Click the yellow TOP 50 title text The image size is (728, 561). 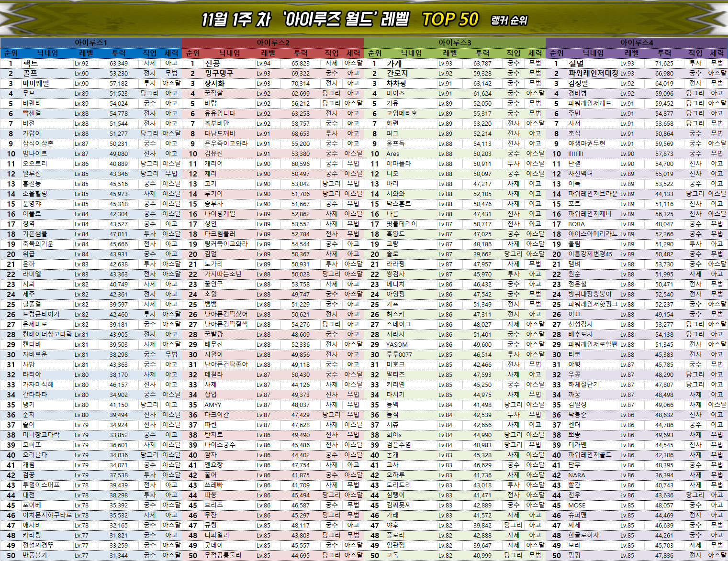[450, 19]
